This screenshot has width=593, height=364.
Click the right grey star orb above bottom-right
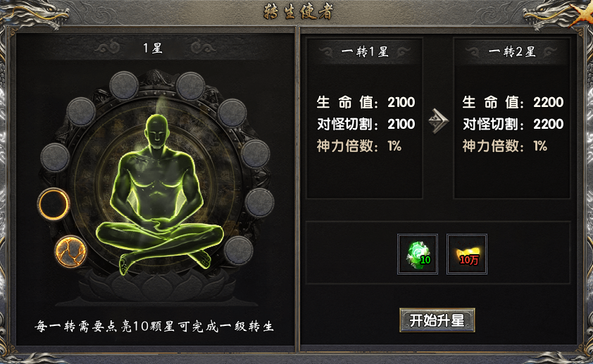(x=259, y=202)
